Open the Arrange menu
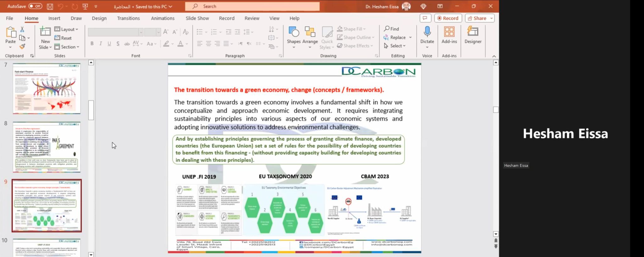644x257 pixels. point(310,37)
